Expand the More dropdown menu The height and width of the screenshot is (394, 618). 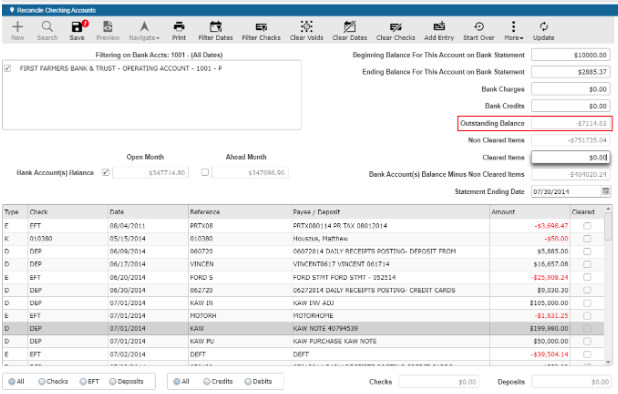pyautogui.click(x=513, y=31)
